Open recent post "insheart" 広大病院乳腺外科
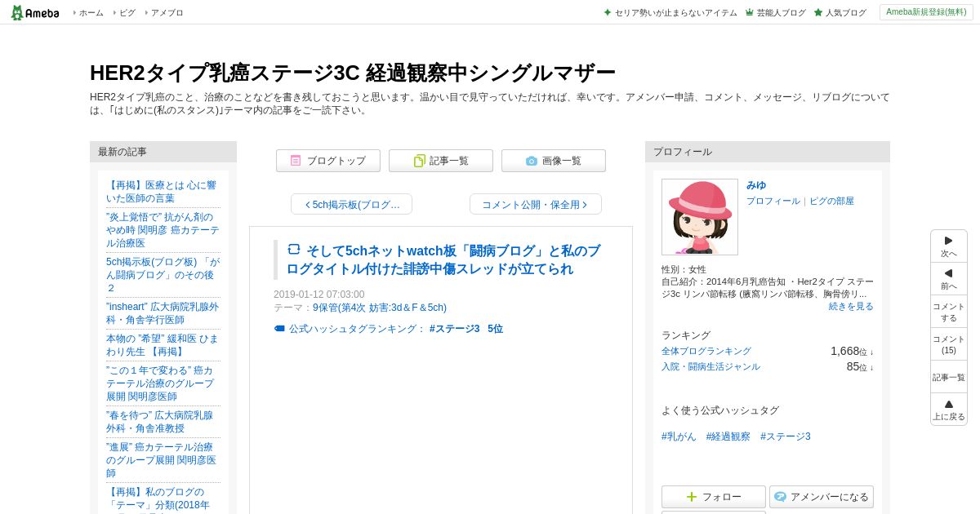 tap(163, 313)
